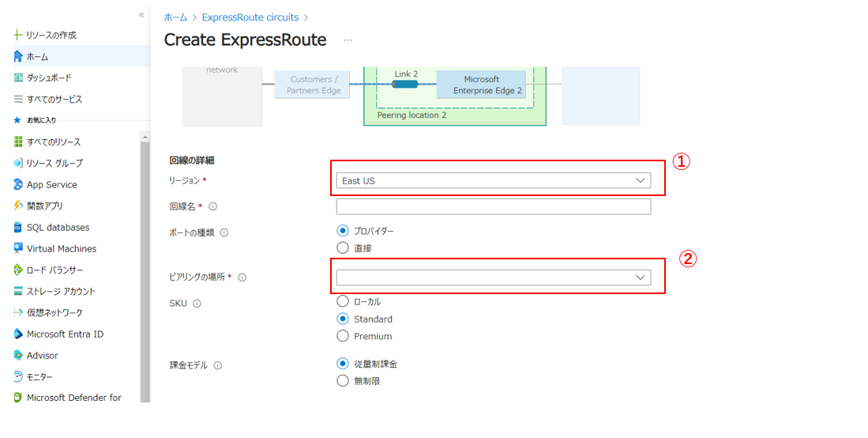
Task: Select the ローカル SKU radio button
Action: coord(343,301)
